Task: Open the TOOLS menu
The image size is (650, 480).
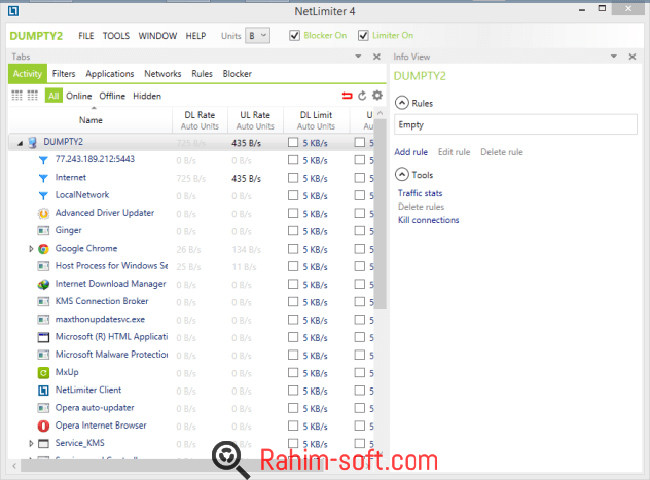Action: click(116, 36)
